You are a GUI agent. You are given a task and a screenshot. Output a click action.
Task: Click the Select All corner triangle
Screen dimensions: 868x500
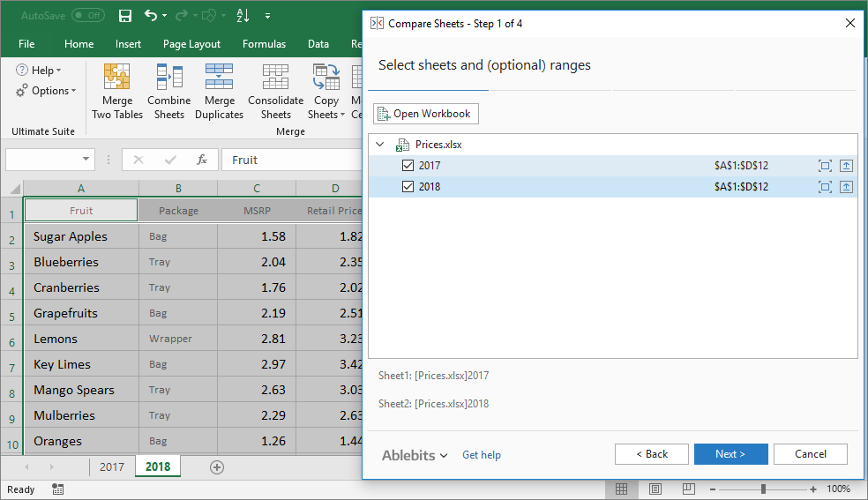(15, 188)
